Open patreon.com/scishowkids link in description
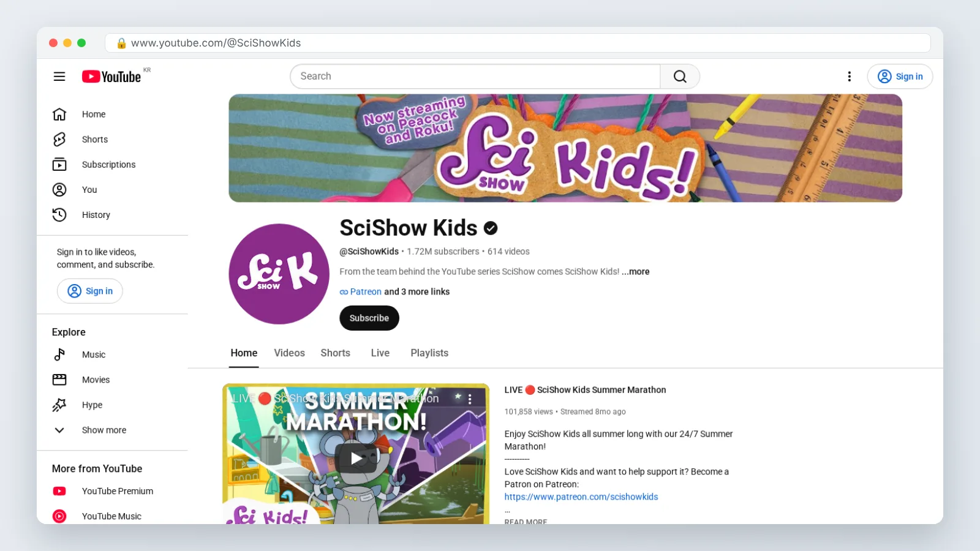The image size is (980, 551). pyautogui.click(x=581, y=497)
